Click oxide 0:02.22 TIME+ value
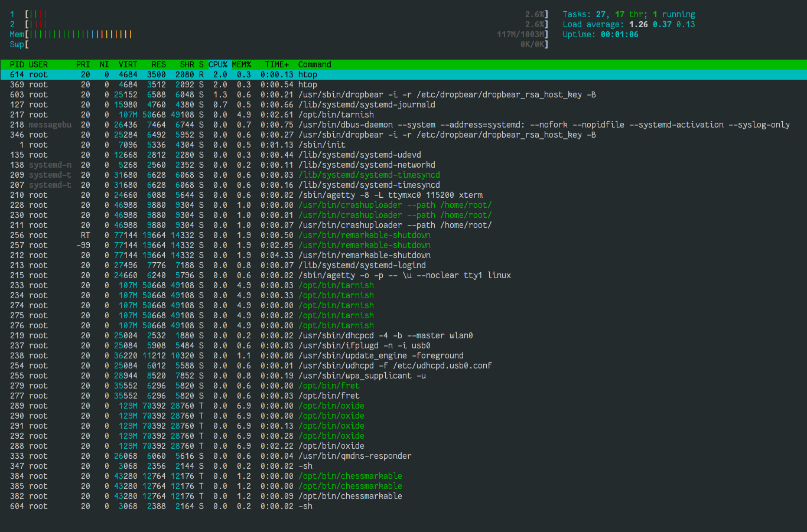Viewport: 807px width, 532px height. pyautogui.click(x=276, y=446)
